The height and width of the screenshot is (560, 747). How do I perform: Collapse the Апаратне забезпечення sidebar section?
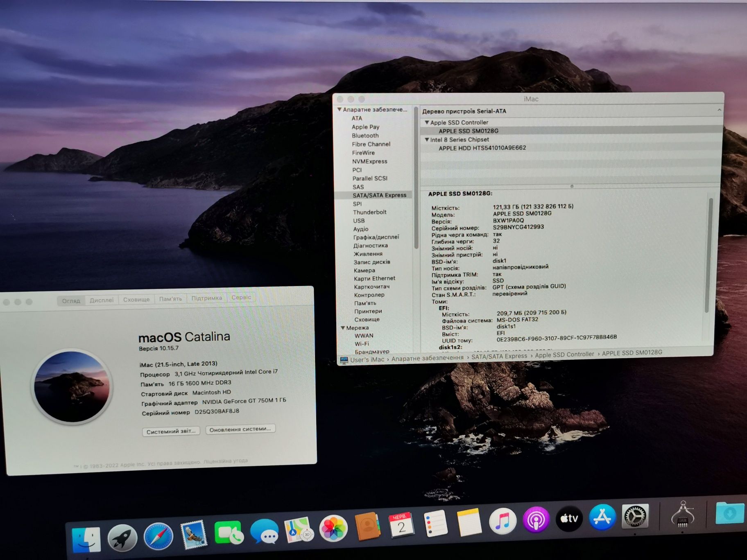coord(340,110)
